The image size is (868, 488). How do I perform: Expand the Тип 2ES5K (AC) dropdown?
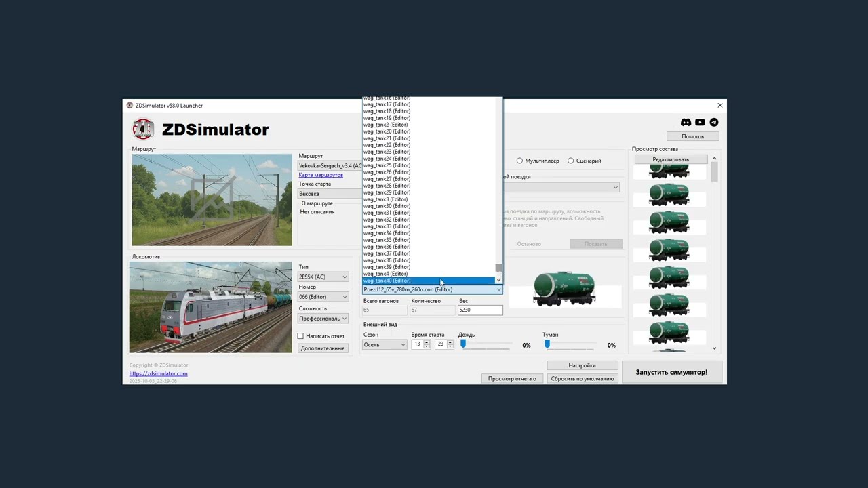point(323,277)
